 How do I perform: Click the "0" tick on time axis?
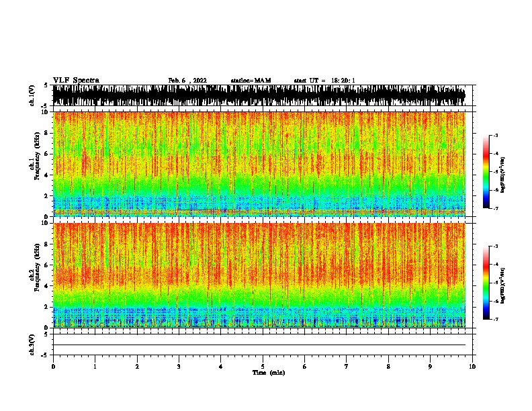(x=53, y=367)
